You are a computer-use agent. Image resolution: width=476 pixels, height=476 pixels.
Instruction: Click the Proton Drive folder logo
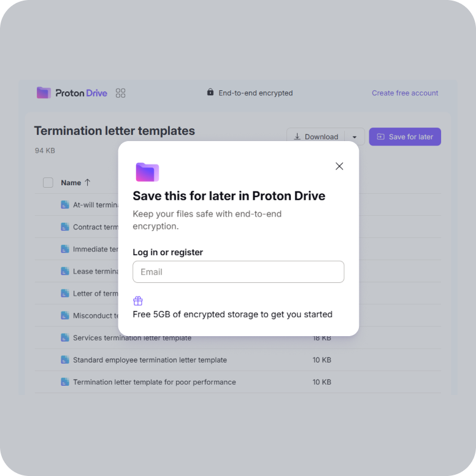[44, 93]
